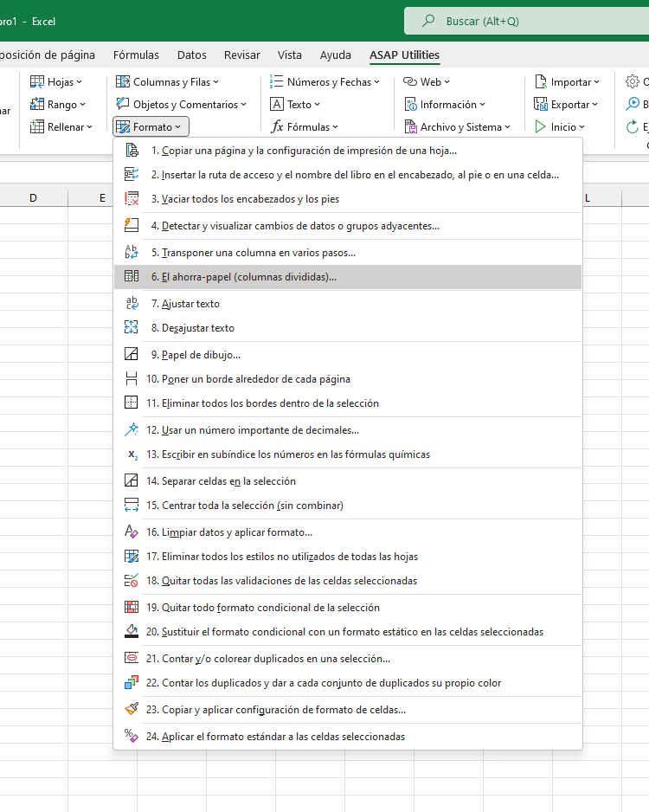Choose 'Limpiar datos y aplicar formato'

pos(348,532)
